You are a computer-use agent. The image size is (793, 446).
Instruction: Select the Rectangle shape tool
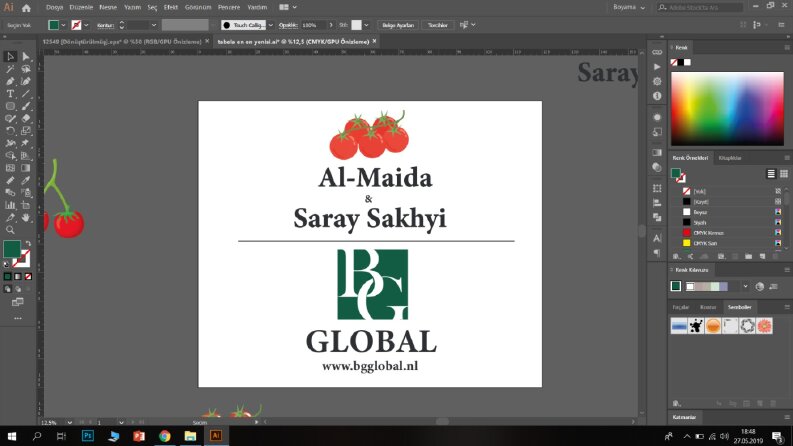pos(10,106)
